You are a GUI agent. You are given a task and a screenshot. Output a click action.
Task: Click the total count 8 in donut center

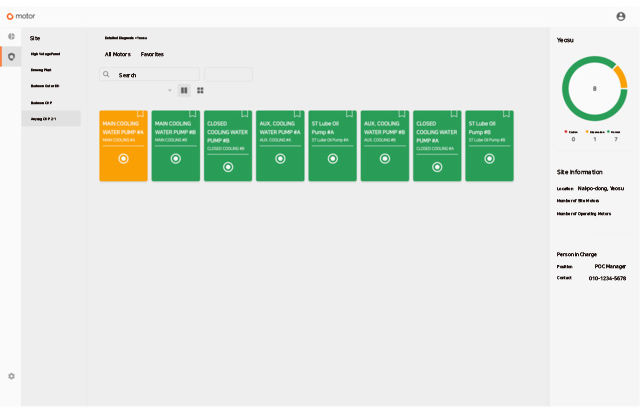click(594, 89)
